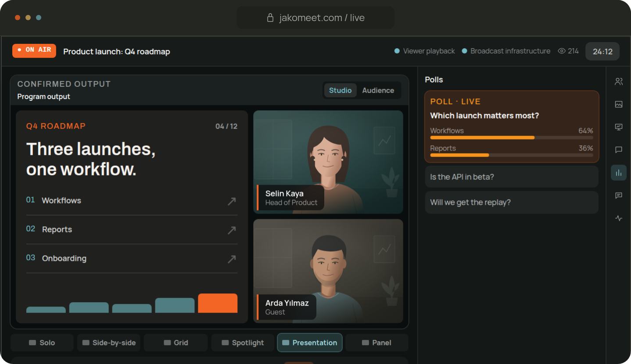Click the eye viewer count icon
The width and height of the screenshot is (631, 364).
[x=561, y=51]
